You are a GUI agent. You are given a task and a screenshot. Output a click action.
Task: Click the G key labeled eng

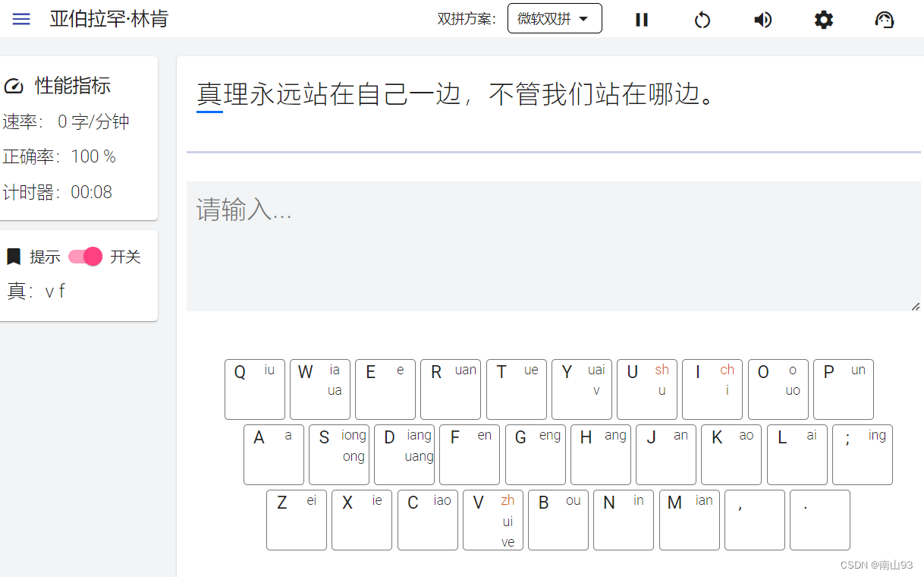[x=536, y=455]
